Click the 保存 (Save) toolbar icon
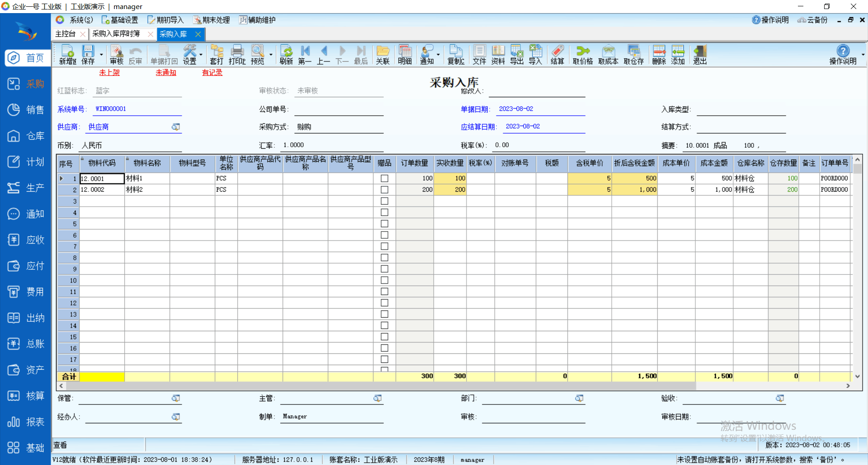This screenshot has height=465, width=868. pyautogui.click(x=88, y=55)
